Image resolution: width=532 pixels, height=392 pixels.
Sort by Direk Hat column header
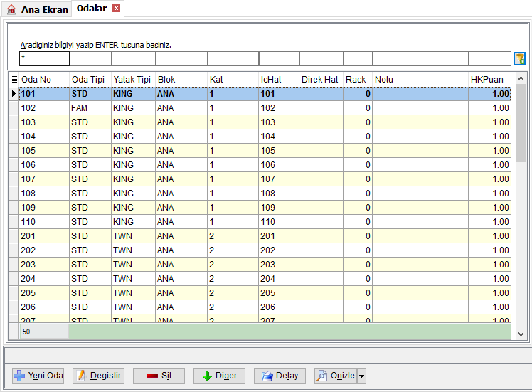click(x=321, y=80)
